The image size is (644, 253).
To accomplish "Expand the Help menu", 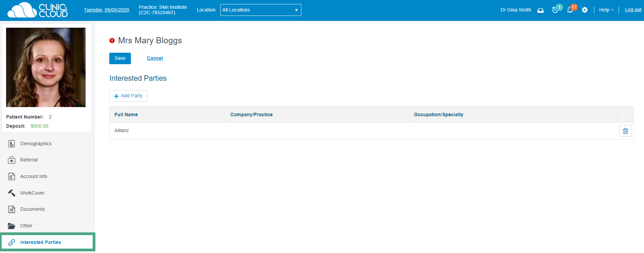I will tap(606, 10).
